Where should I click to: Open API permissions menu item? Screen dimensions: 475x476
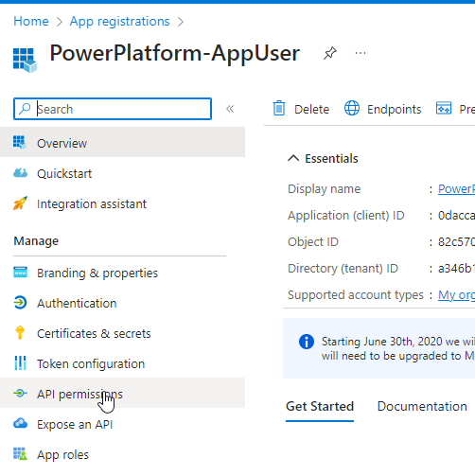pos(122,393)
